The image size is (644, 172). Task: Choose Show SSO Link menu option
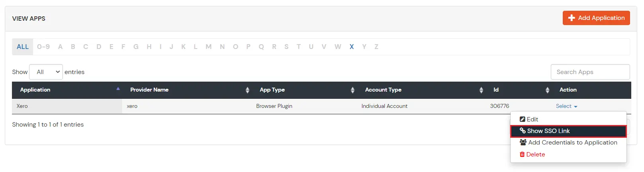[568, 131]
